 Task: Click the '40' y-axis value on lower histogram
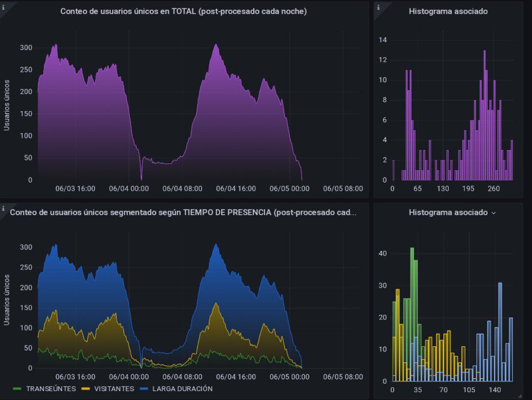(383, 253)
